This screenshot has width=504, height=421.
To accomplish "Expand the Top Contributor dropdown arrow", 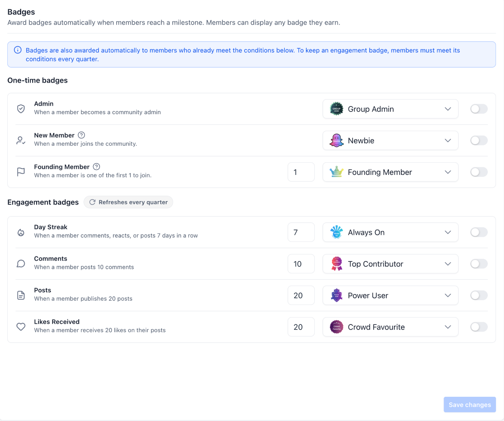I will [x=448, y=264].
